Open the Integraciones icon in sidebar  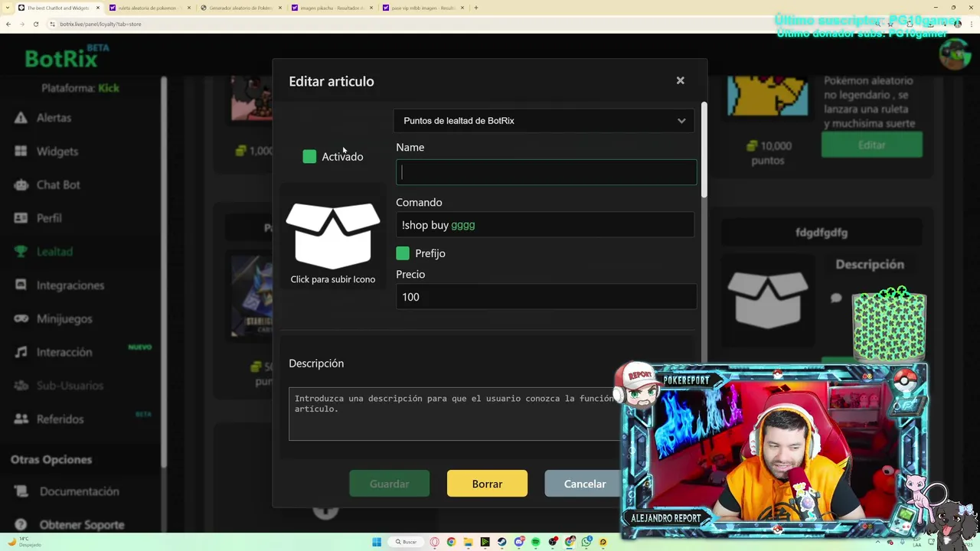[21, 285]
